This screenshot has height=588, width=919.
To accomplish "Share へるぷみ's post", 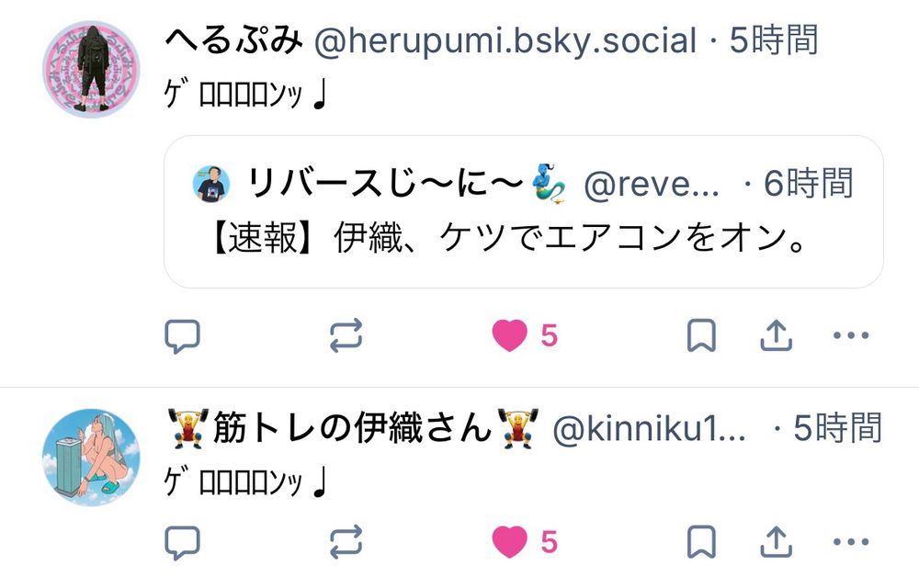I will click(776, 335).
